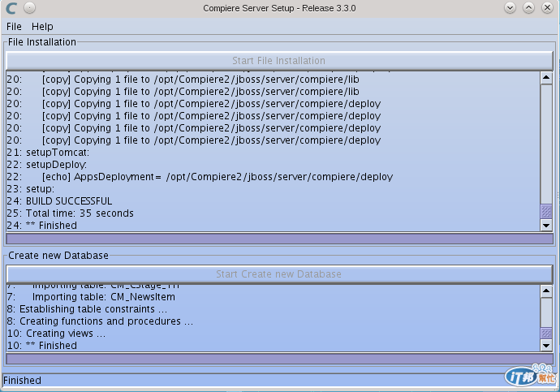The image size is (560, 392).
Task: Click the file installation progress bar
Action: [279, 239]
